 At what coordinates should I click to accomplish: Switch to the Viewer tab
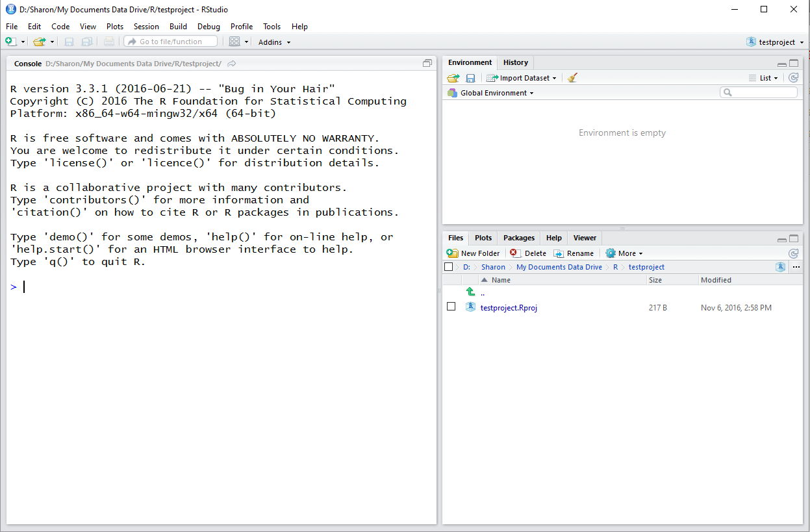(x=585, y=238)
